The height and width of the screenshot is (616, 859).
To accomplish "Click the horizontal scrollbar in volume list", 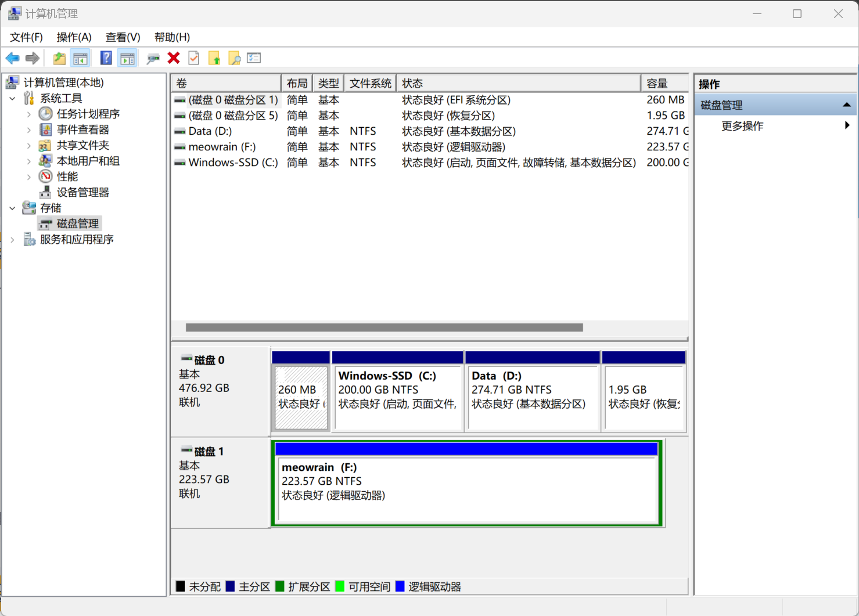I will 384,327.
